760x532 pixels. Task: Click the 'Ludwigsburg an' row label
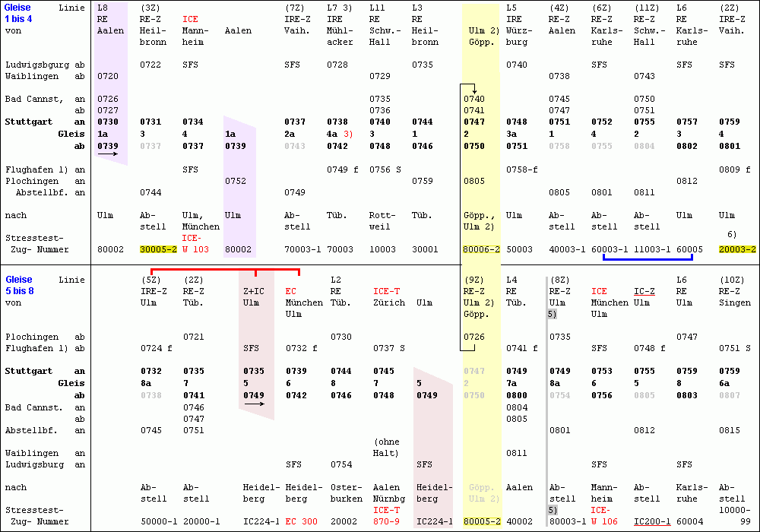(45, 464)
